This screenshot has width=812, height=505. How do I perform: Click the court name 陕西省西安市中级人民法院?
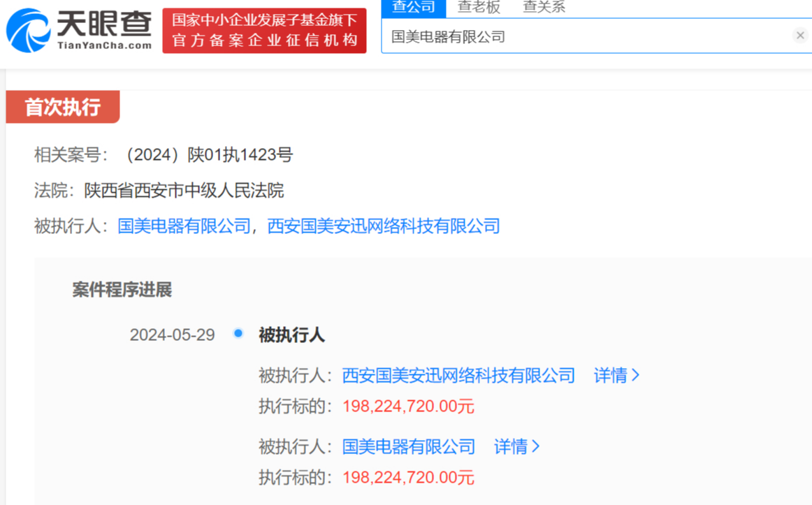point(184,191)
